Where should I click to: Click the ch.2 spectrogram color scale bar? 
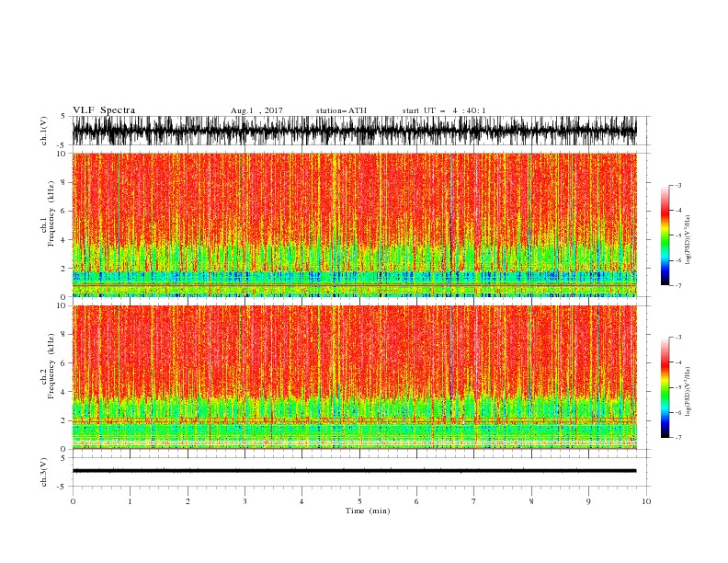pyautogui.click(x=665, y=387)
